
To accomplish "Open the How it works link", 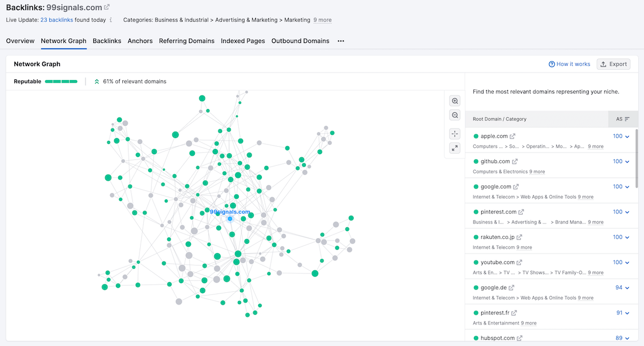I will click(569, 64).
